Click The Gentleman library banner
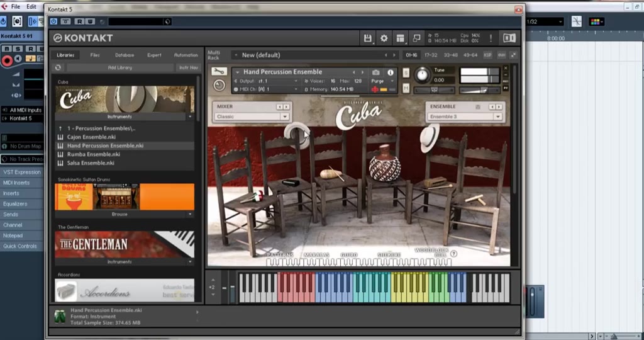Image resolution: width=644 pixels, height=340 pixels. coord(125,245)
